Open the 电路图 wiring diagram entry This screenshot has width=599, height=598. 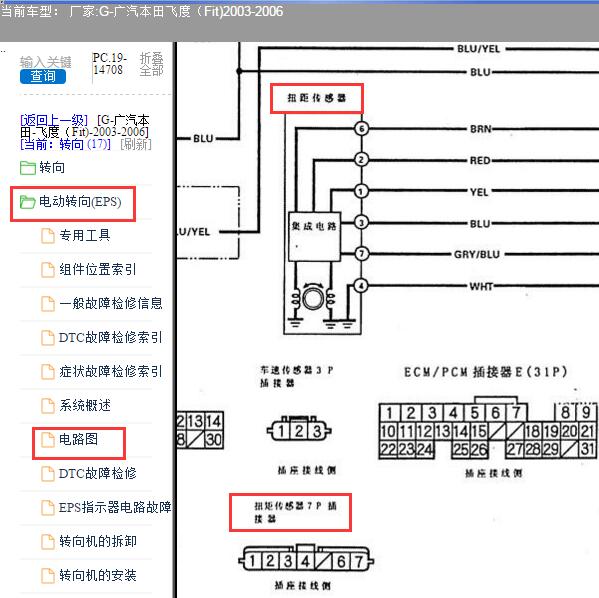pyautogui.click(x=78, y=439)
